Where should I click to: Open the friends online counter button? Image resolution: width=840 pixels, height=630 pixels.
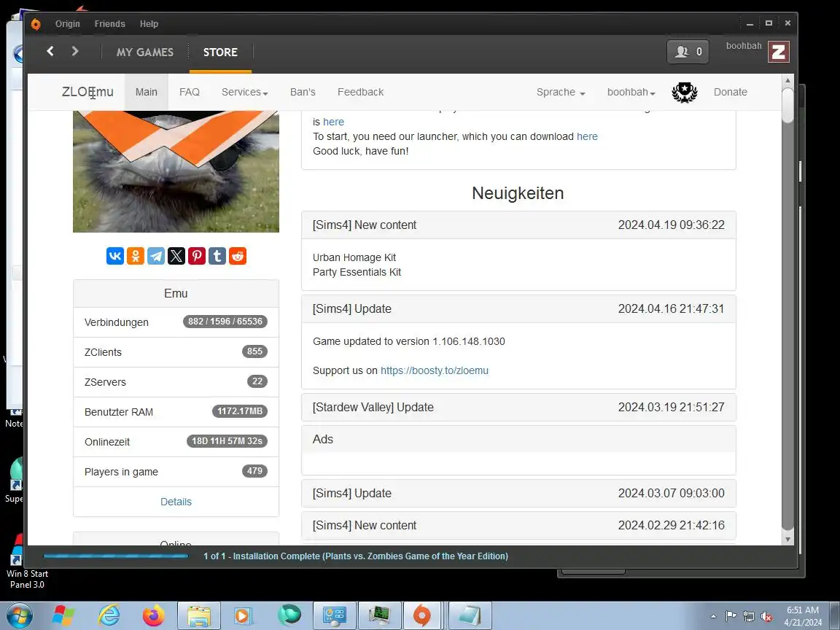688,52
